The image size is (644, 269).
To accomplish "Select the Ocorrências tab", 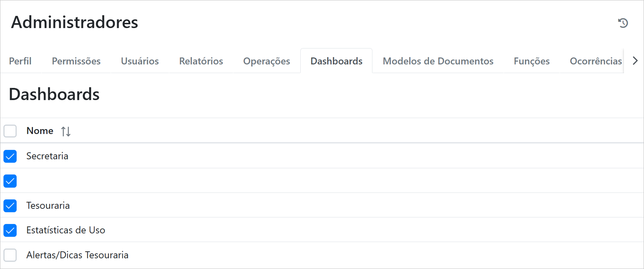I will coord(596,61).
